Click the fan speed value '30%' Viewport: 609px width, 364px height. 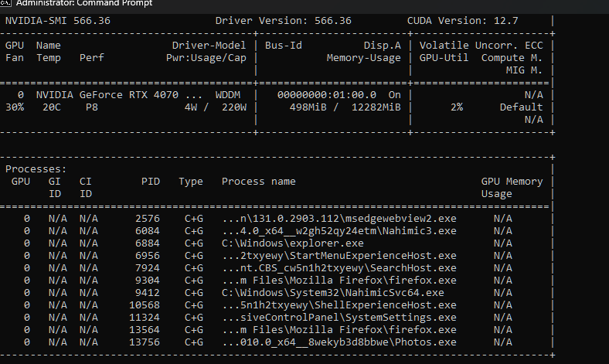pyautogui.click(x=15, y=107)
